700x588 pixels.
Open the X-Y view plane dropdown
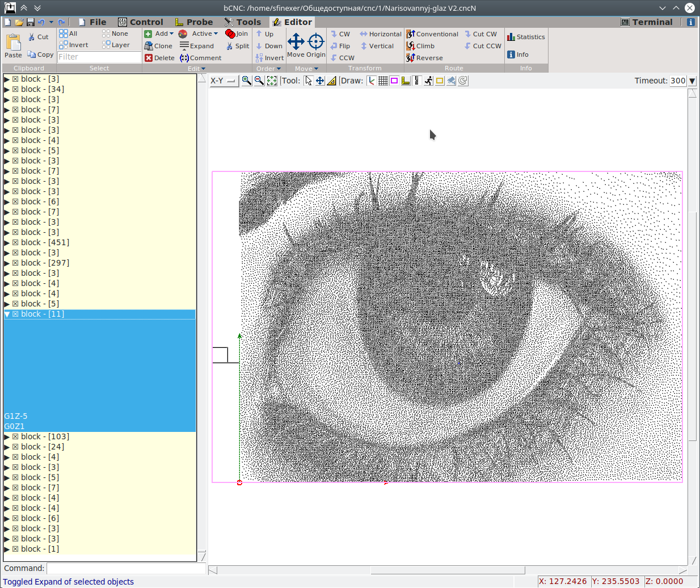(224, 81)
